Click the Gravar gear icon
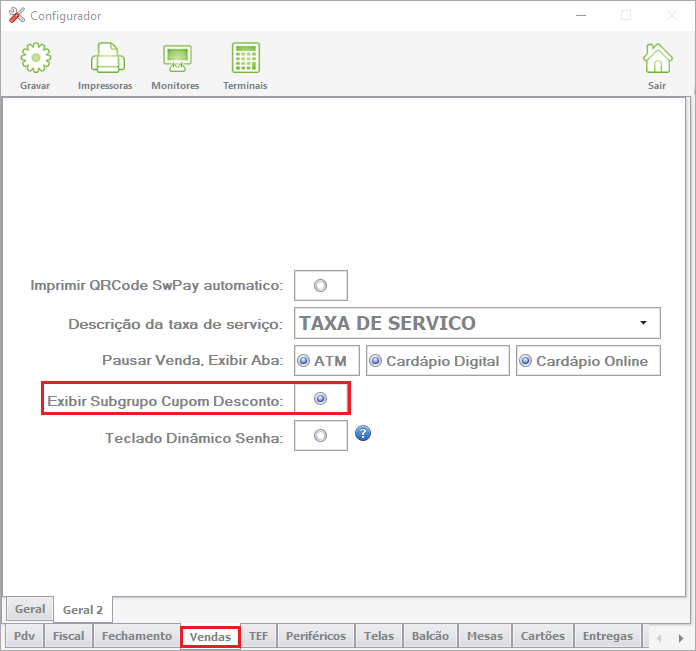 tap(36, 58)
